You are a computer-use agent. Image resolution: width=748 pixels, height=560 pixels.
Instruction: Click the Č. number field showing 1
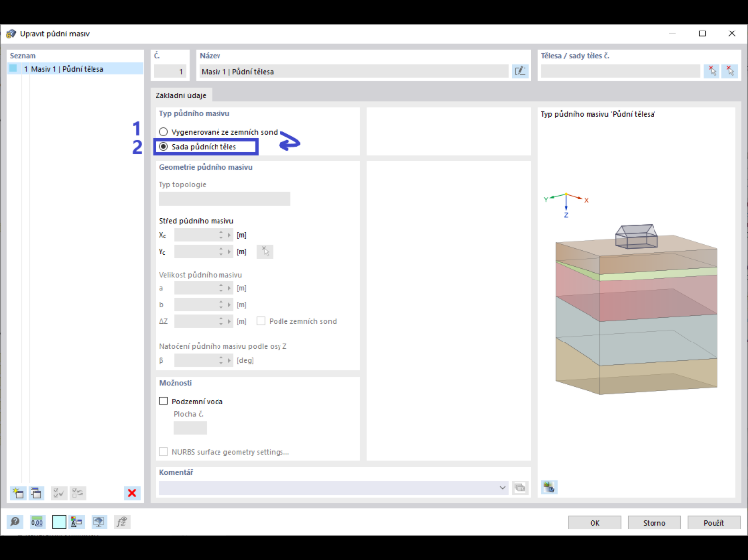point(170,71)
